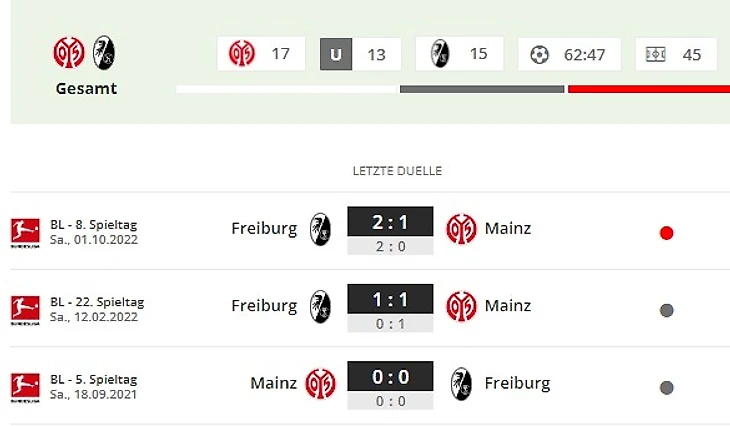730x426 pixels.
Task: Select the draws stat box showing 13
Action: click(360, 54)
